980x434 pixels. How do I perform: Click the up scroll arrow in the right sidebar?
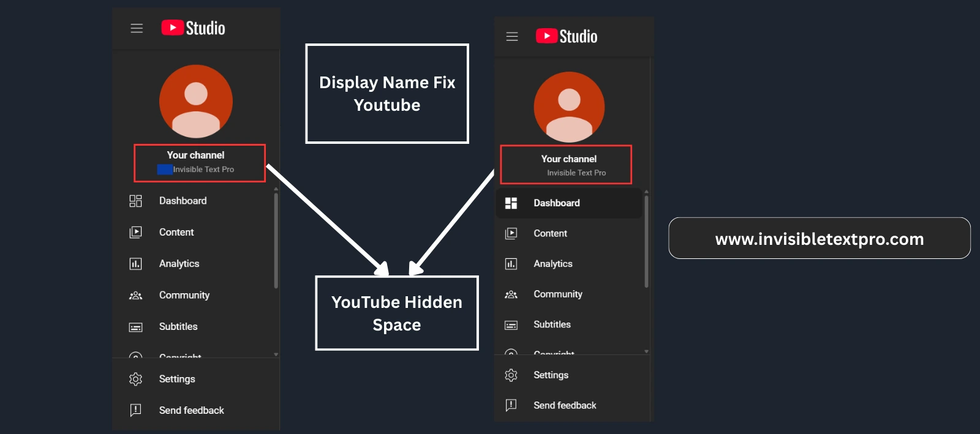click(646, 192)
